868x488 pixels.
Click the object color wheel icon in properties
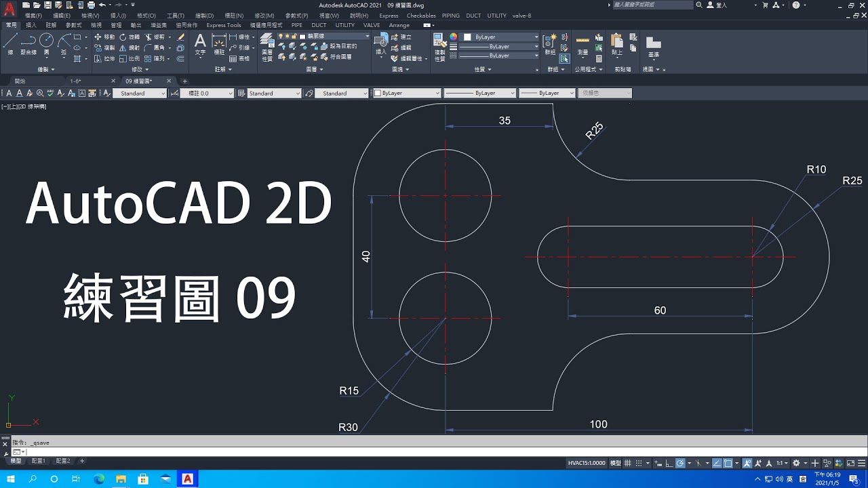pos(453,37)
